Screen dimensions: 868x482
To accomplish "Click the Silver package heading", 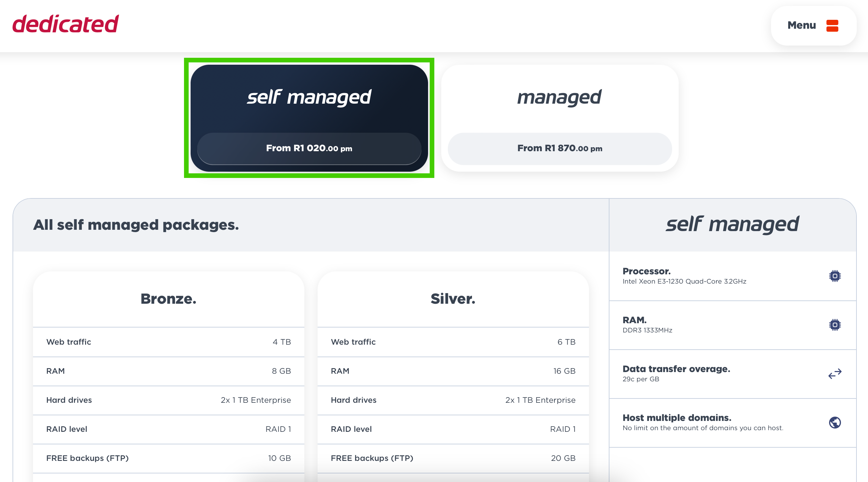I will (453, 299).
